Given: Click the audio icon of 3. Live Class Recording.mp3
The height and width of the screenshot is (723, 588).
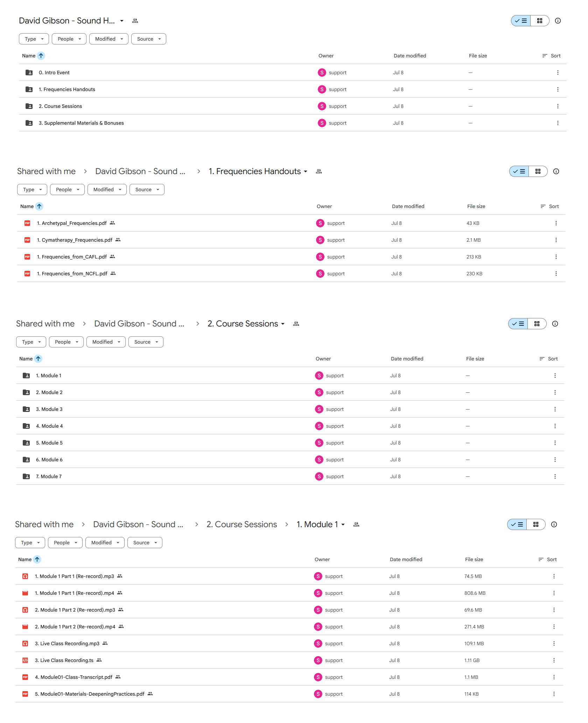Looking at the screenshot, I should 25,643.
